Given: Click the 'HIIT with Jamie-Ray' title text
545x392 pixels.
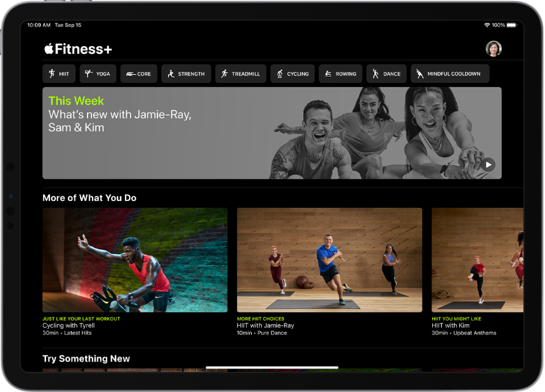Looking at the screenshot, I should coord(265,326).
